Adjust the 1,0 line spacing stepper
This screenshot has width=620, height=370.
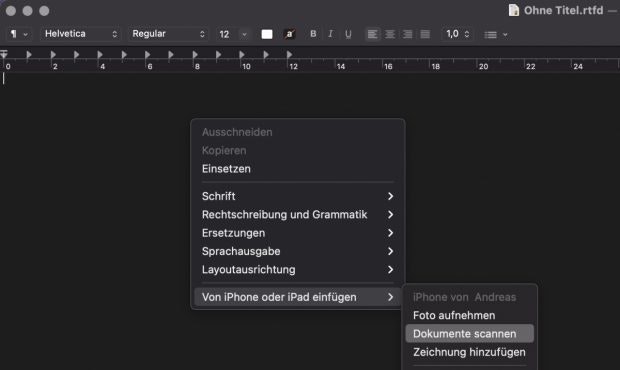[467, 34]
